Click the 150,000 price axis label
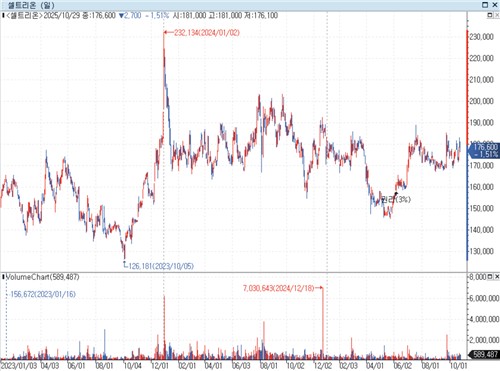Viewport: 500px width, 371px height. point(481,208)
